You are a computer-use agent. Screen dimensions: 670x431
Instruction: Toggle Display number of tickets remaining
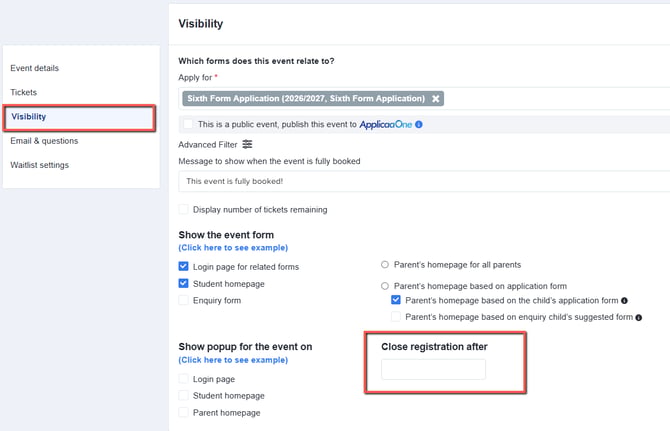(x=183, y=209)
